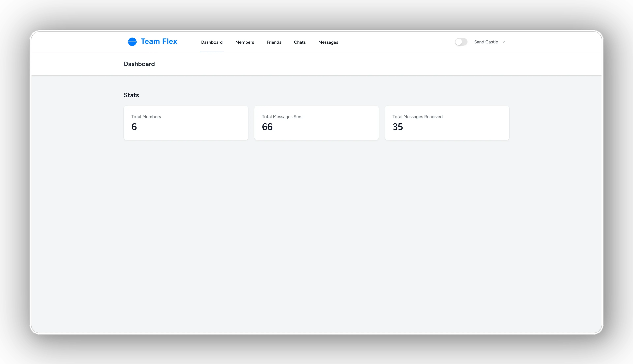Select the Total Messages Sent card
This screenshot has width=633, height=364.
pos(316,123)
